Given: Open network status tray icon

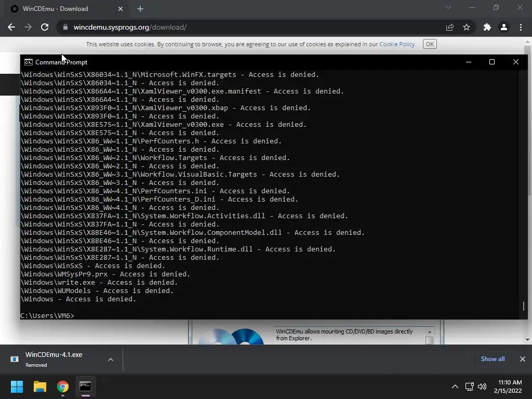Looking at the screenshot, I should click(x=470, y=387).
